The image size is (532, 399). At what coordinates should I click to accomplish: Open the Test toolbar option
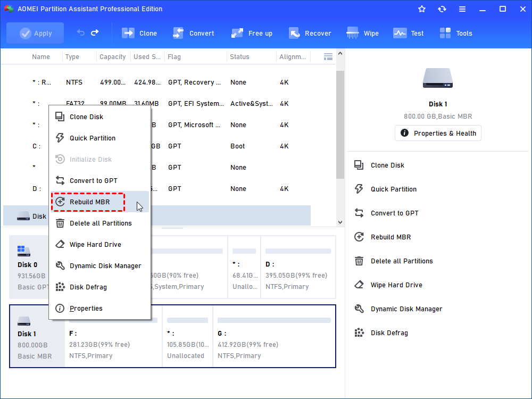click(x=408, y=33)
